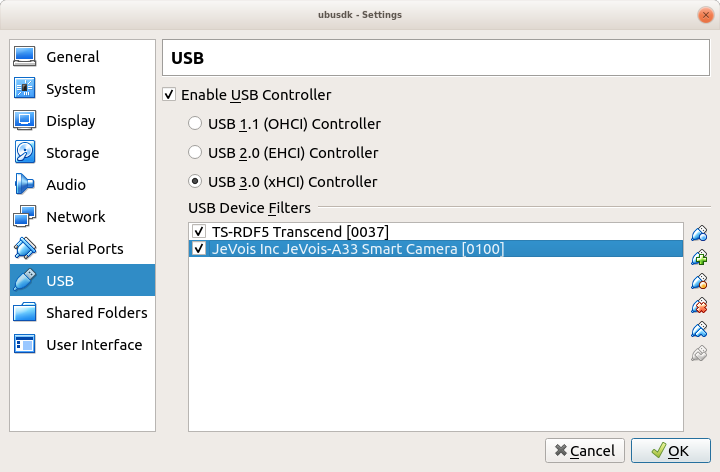Toggle Enable USB Controller checkbox
Viewport: 720px width, 472px height.
169,95
